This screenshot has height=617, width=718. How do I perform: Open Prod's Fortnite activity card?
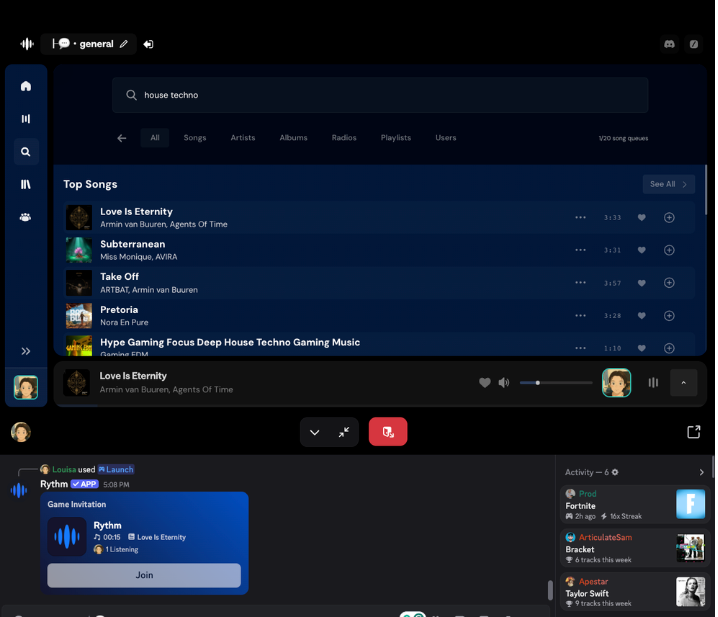(635, 504)
